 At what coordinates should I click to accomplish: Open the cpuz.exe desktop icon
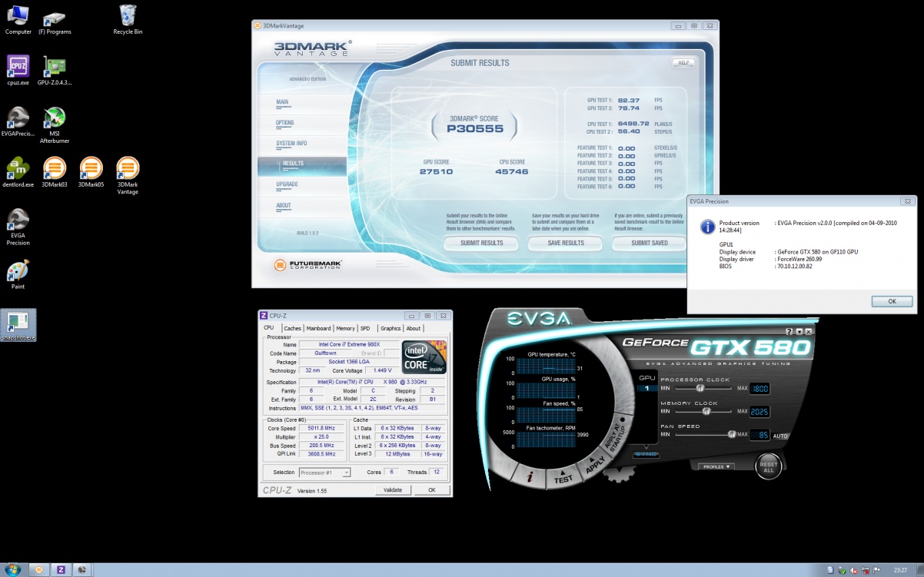(18, 67)
